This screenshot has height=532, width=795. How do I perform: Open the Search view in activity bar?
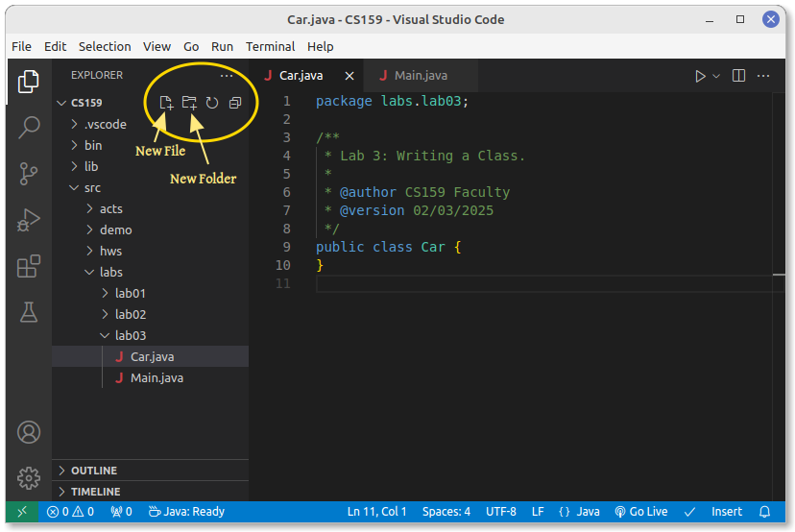29,128
